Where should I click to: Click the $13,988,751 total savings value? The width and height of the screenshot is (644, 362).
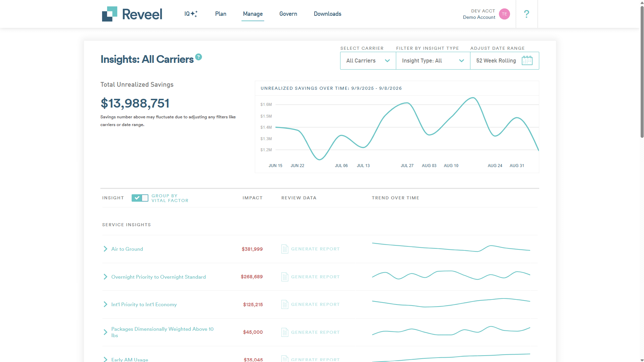(x=135, y=103)
